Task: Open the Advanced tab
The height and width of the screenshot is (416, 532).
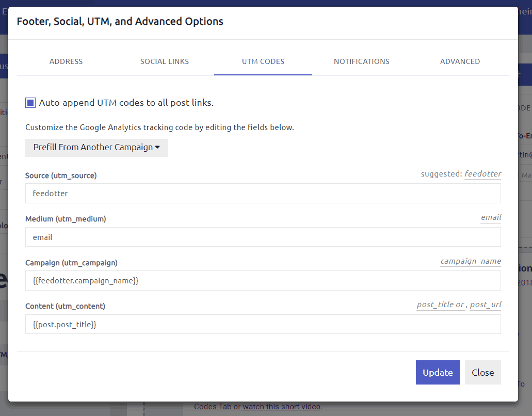Action: pos(460,61)
